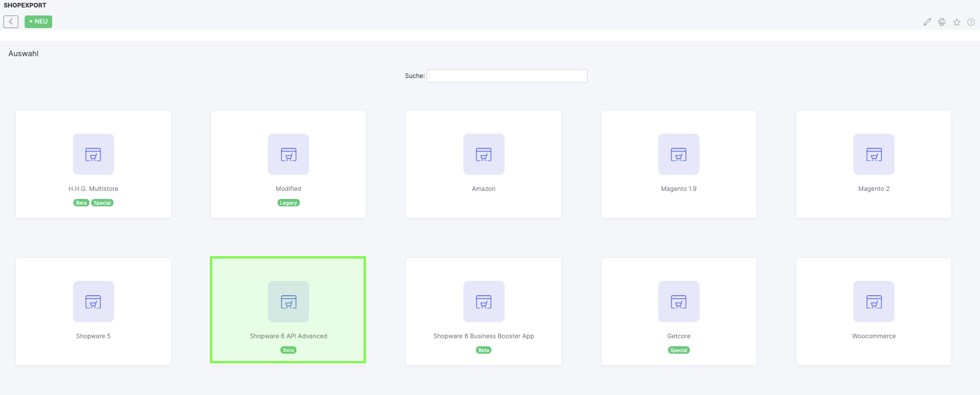Click the Shopware 6 API Advanced label
The height and width of the screenshot is (395, 980).
(x=288, y=336)
